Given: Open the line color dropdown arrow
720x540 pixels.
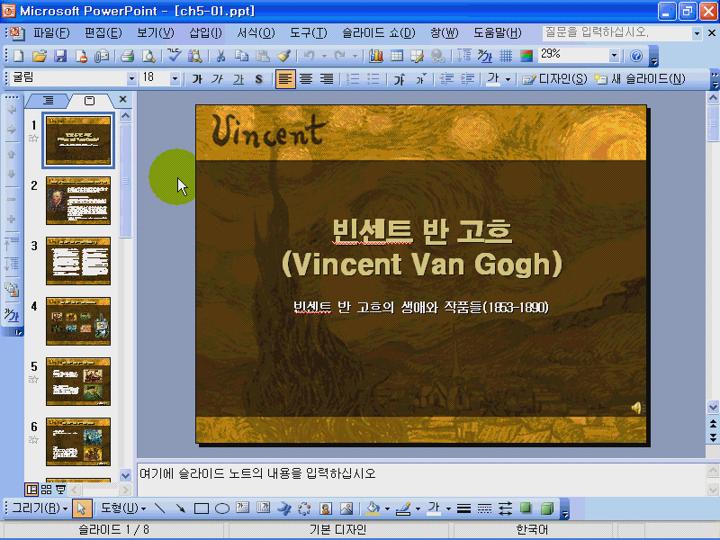Looking at the screenshot, I should click(417, 508).
